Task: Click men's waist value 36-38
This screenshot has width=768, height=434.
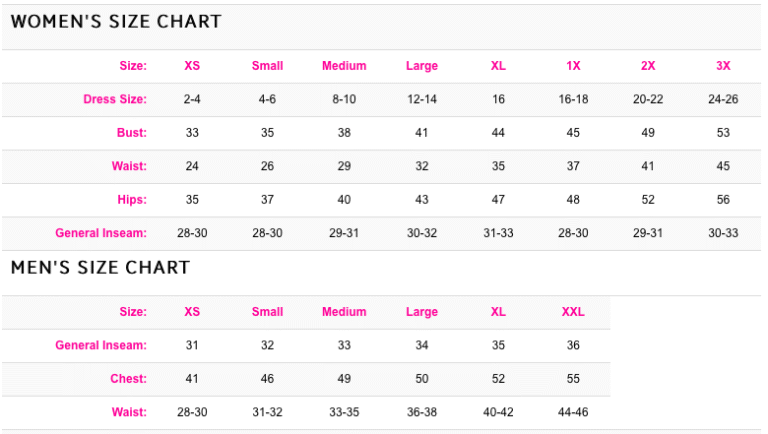Action: pyautogui.click(x=422, y=412)
